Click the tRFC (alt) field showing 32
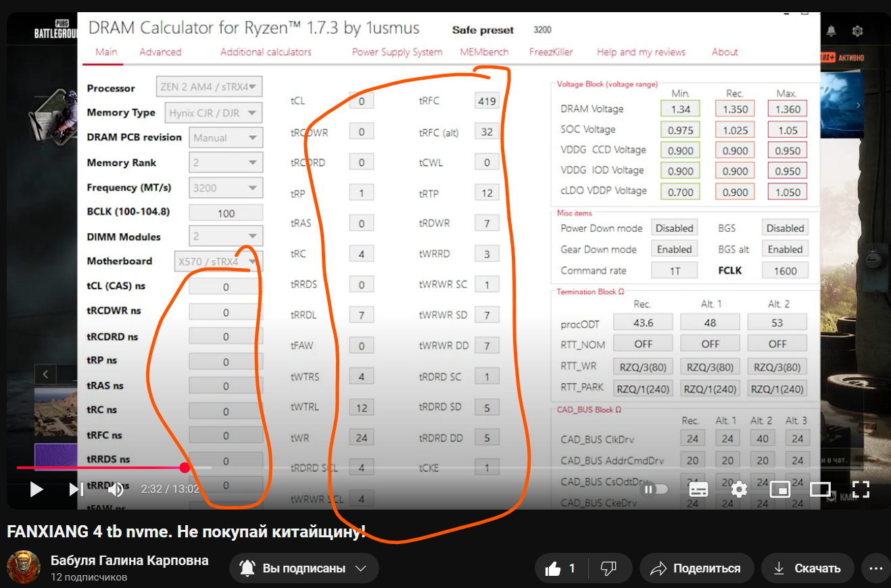 [487, 132]
